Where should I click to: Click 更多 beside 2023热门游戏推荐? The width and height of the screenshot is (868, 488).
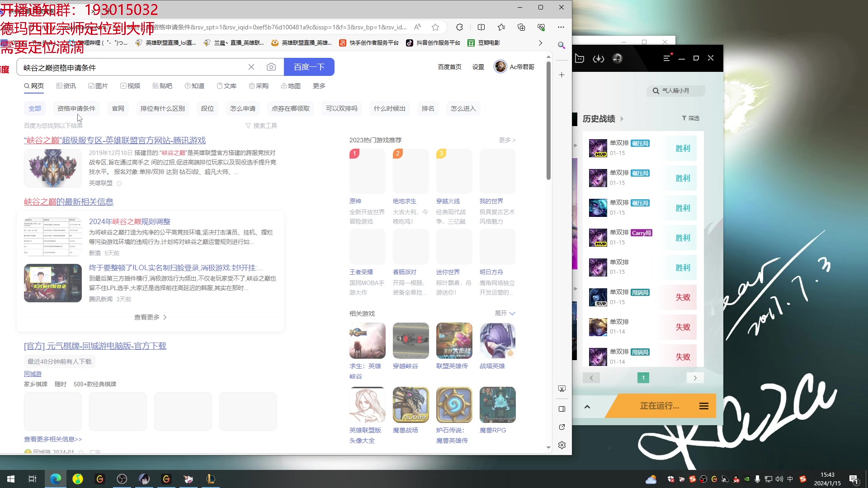point(507,140)
